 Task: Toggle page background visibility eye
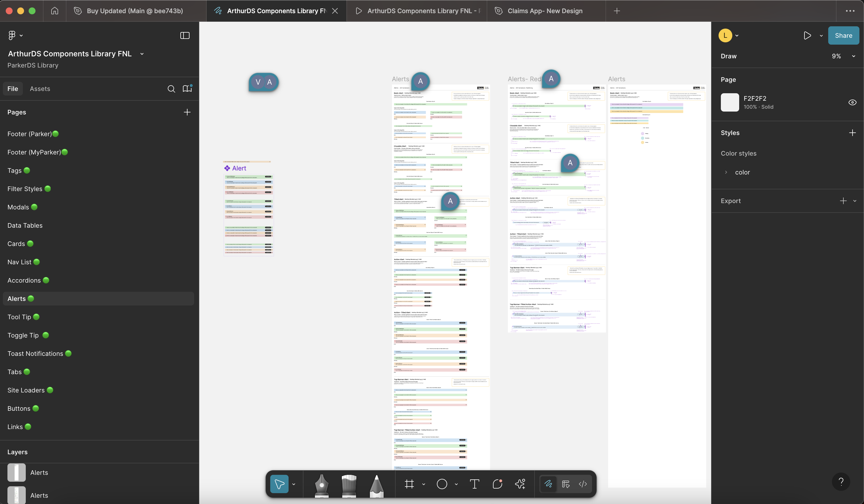(x=852, y=102)
